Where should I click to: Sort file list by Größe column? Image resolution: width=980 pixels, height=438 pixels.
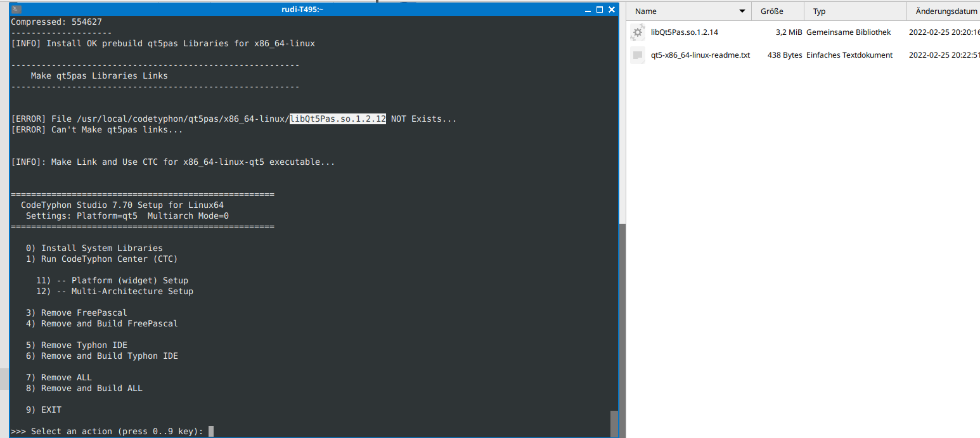point(778,11)
